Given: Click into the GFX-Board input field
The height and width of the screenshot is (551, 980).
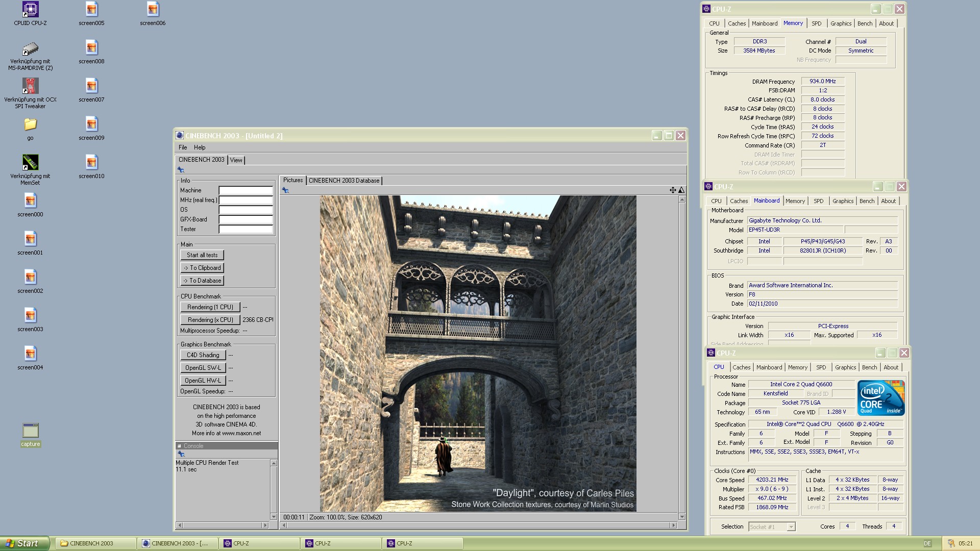Looking at the screenshot, I should coord(246,220).
